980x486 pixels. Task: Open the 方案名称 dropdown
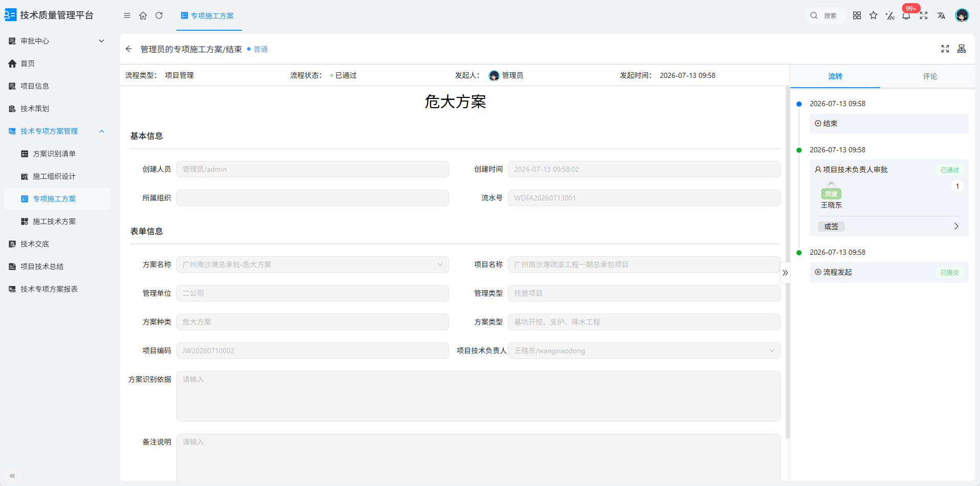313,265
